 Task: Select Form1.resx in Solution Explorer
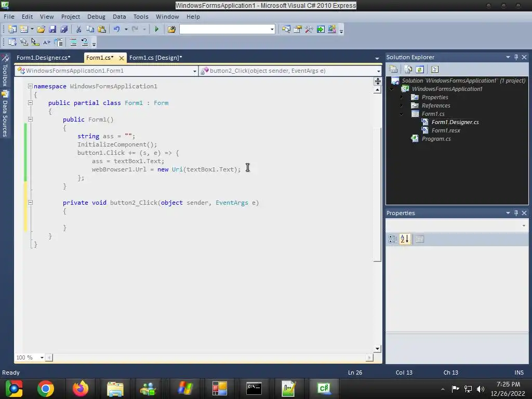446,130
